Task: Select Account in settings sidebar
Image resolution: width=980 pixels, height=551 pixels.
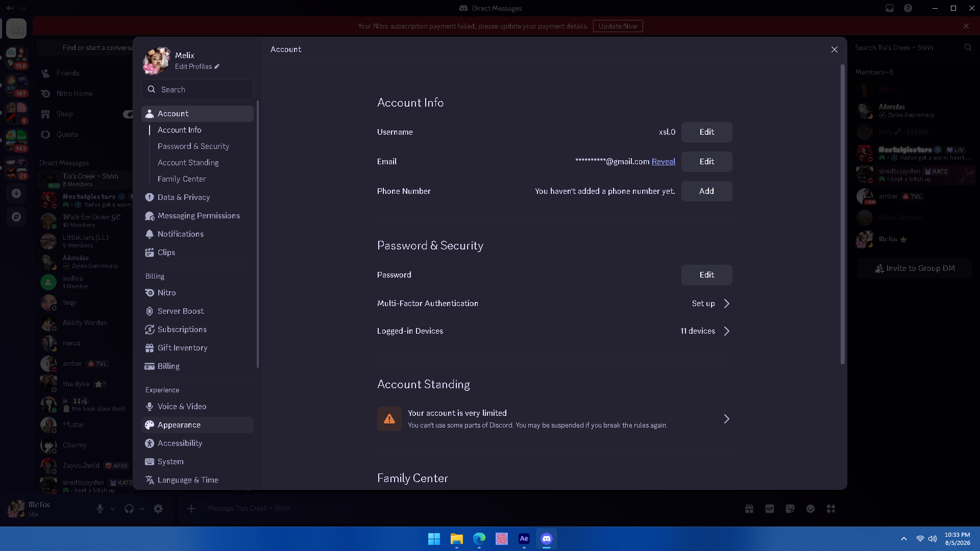Action: click(198, 114)
